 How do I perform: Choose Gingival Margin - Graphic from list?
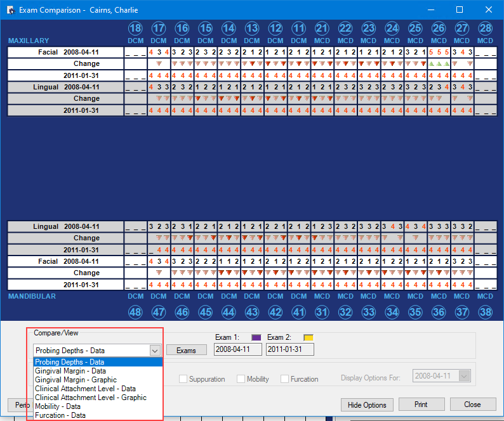point(76,380)
